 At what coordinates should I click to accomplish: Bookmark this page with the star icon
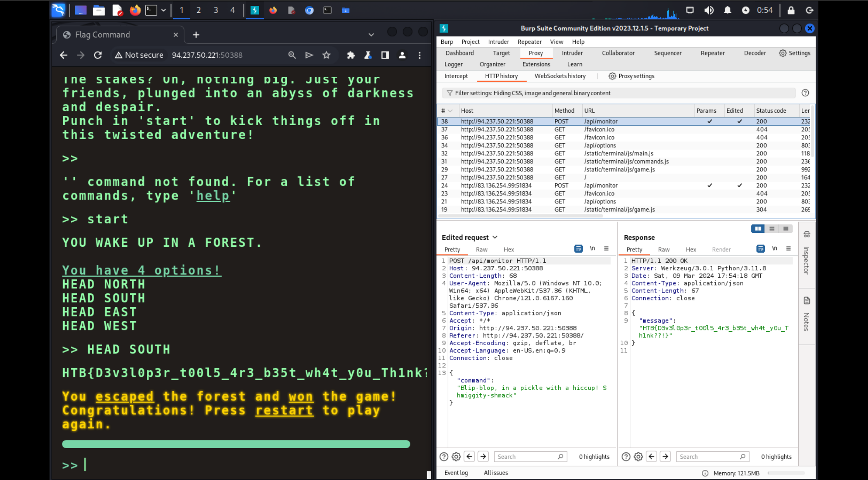[x=326, y=55]
